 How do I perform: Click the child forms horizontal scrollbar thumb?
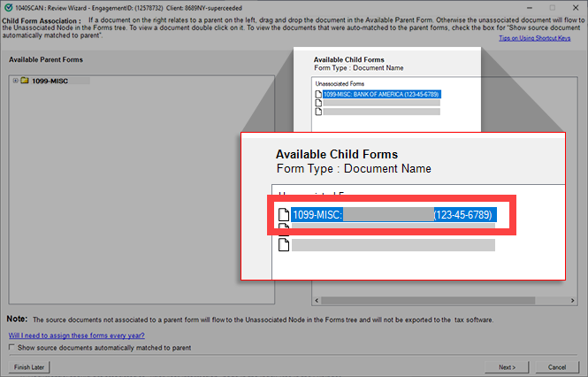coord(428,300)
